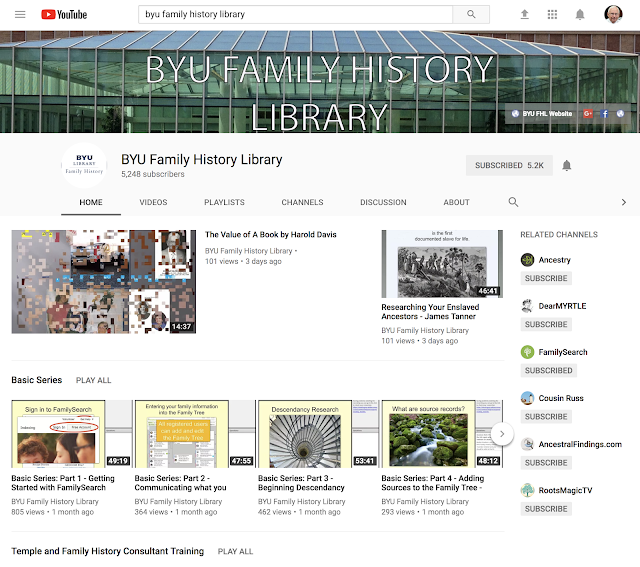Go to YouTube home via logo

pos(64,15)
